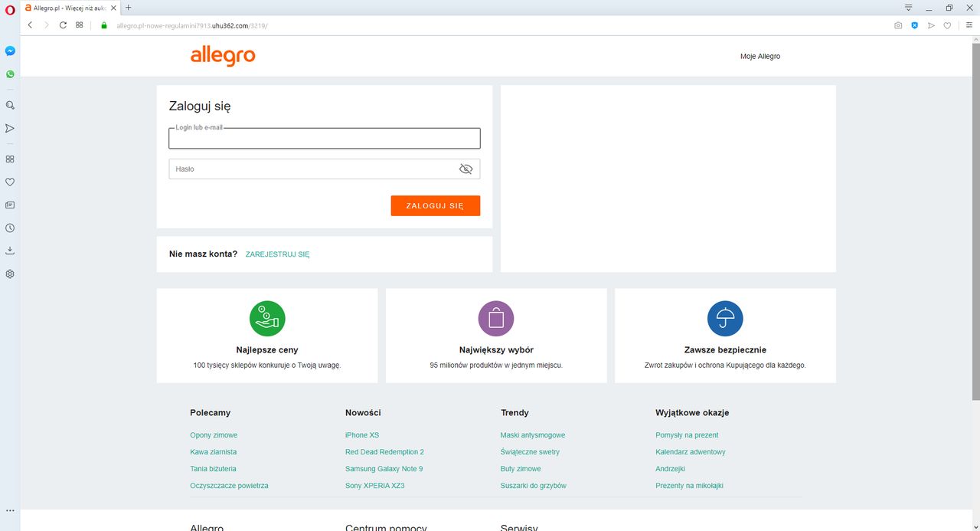The height and width of the screenshot is (531, 980).
Task: Click the green Najlepsze ceny icon
Action: [267, 318]
